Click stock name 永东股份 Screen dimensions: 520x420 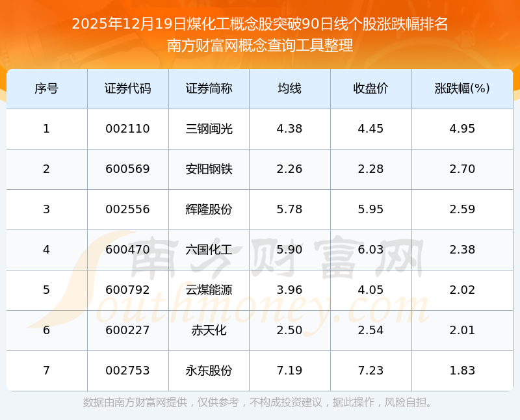tap(209, 371)
